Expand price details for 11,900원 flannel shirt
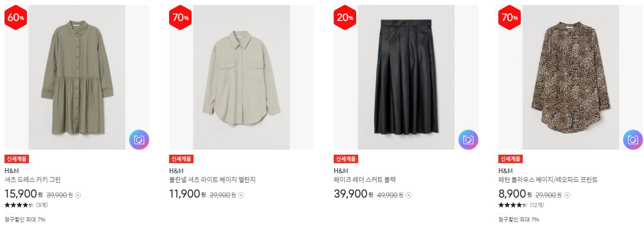644x233 pixels. coord(241,195)
